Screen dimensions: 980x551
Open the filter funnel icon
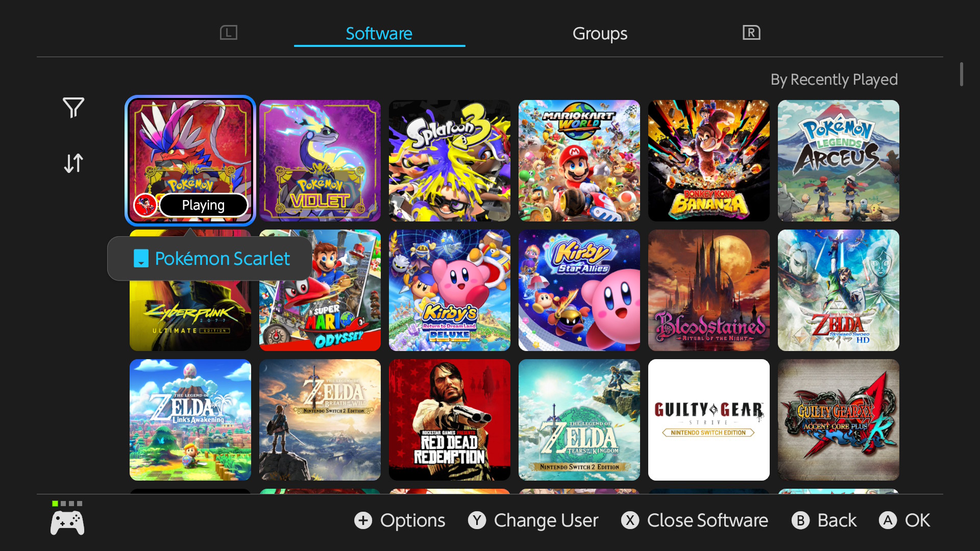[73, 108]
